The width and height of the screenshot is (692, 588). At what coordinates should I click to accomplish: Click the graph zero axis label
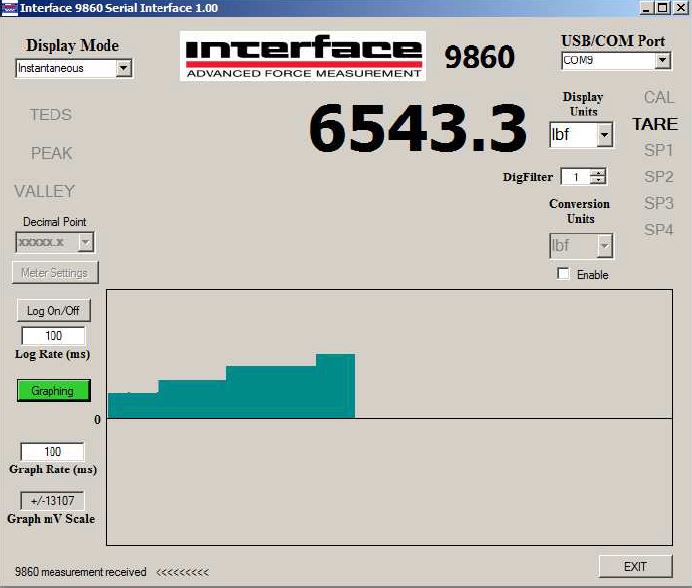(x=98, y=419)
